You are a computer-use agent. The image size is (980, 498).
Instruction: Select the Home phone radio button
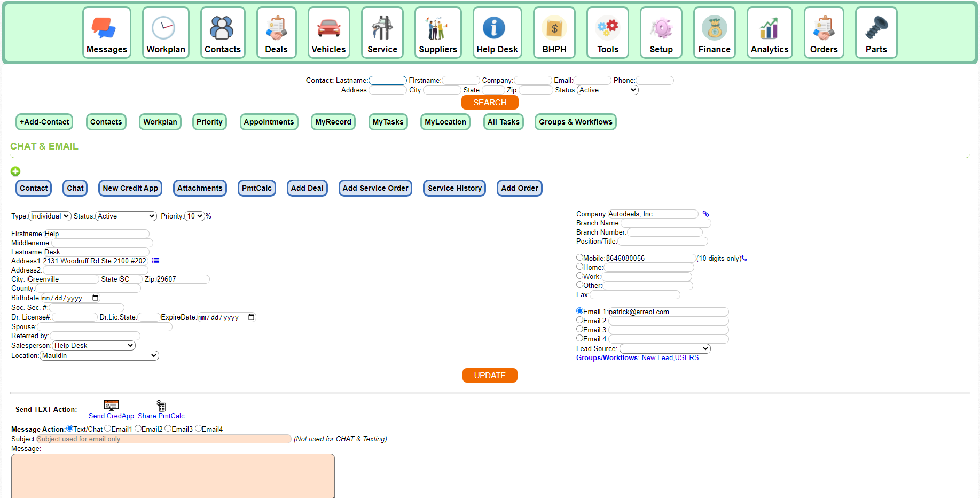579,266
